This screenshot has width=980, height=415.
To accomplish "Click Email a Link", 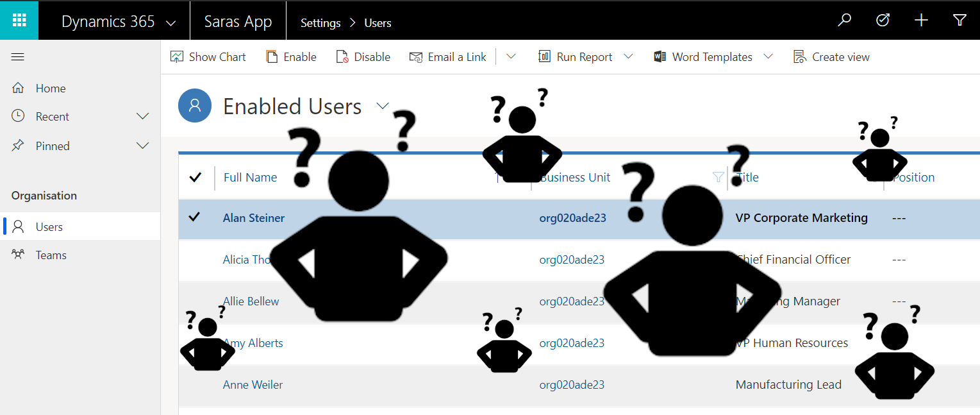I will 448,57.
